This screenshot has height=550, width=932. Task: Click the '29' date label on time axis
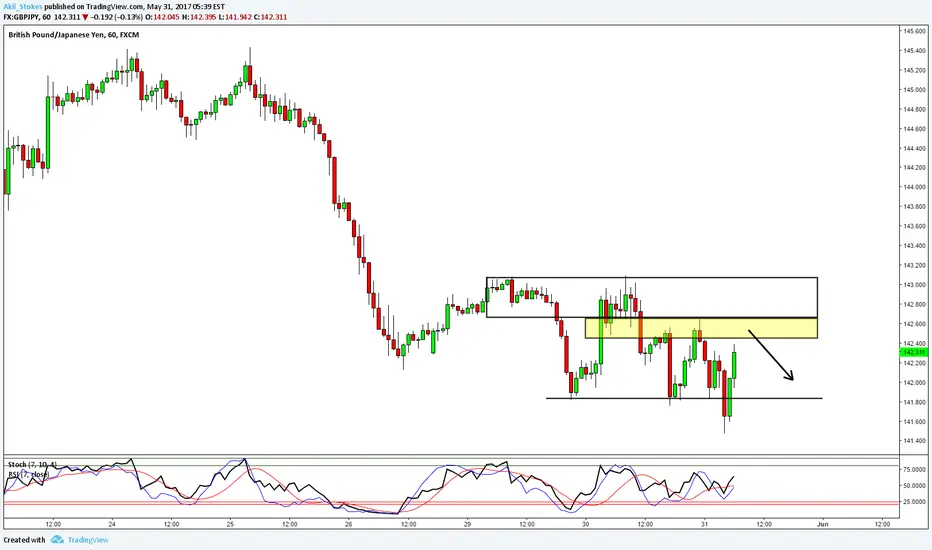[467, 524]
